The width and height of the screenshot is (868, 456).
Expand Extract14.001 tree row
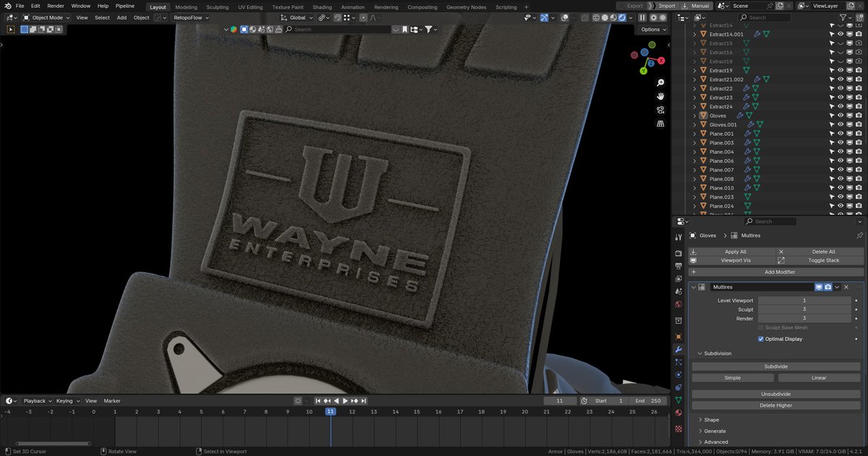694,34
